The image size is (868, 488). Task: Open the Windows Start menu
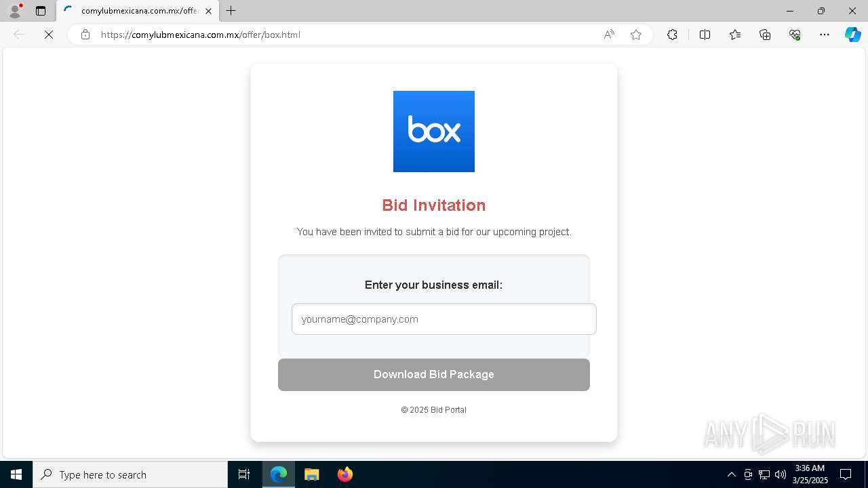pyautogui.click(x=16, y=474)
